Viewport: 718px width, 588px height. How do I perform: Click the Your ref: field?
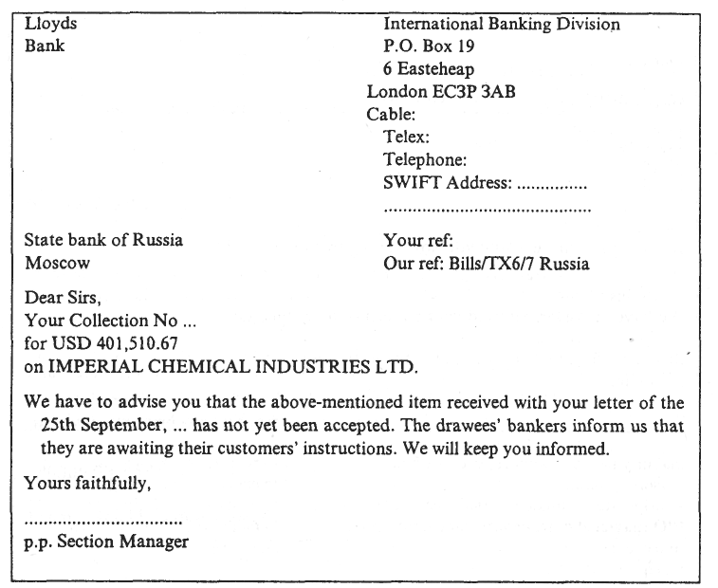click(418, 240)
